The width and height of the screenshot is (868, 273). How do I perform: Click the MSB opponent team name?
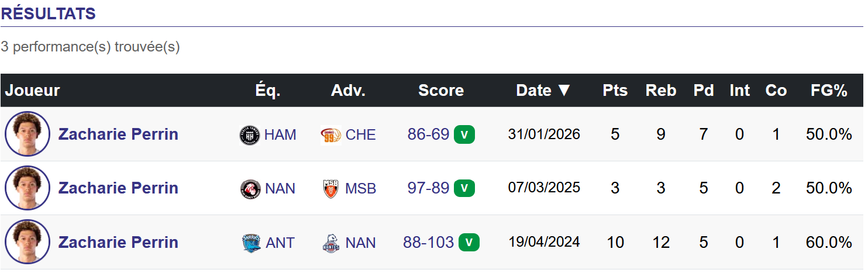360,189
